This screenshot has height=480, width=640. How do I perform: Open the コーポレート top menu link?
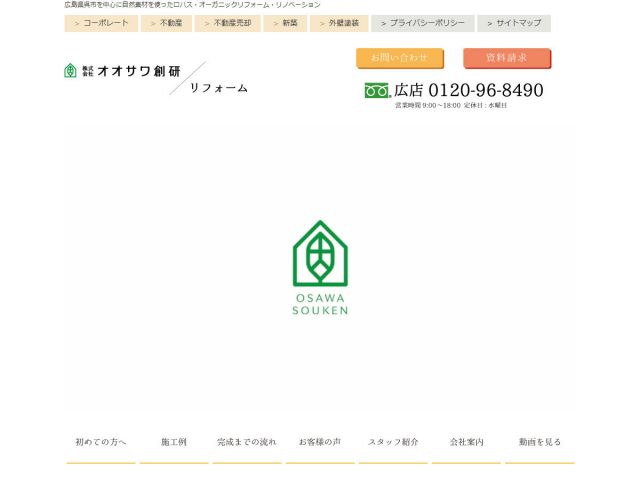101,23
